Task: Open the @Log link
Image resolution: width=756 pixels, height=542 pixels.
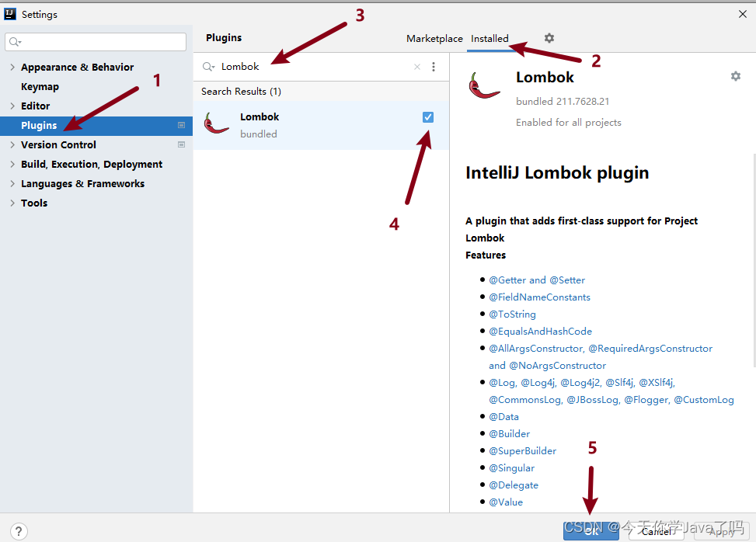Action: [x=503, y=383]
